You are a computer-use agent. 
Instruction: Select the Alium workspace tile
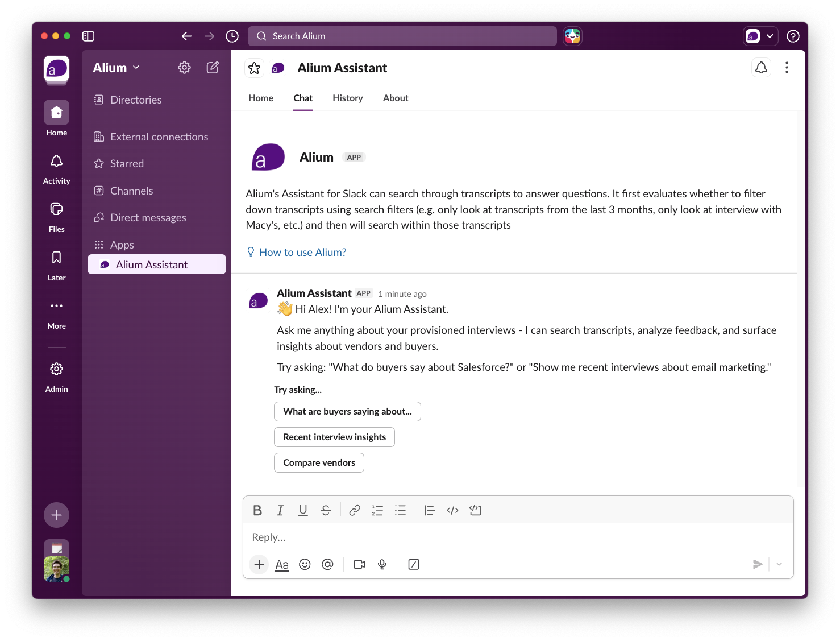[x=56, y=70]
